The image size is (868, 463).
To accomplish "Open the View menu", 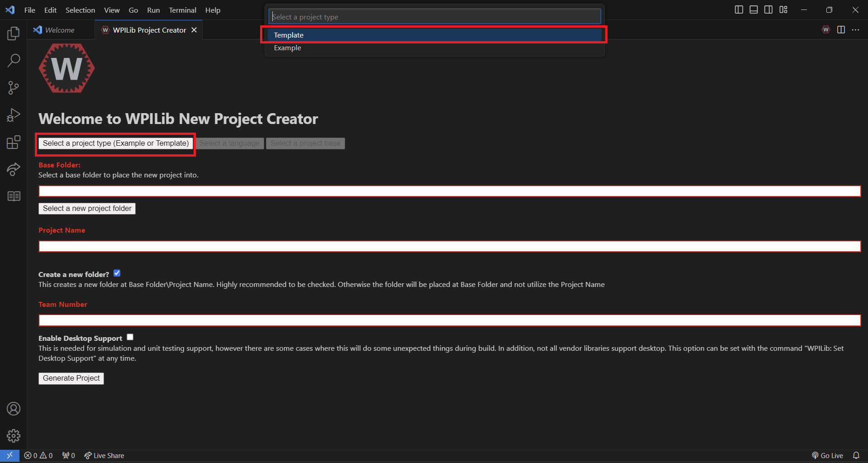I will pos(112,10).
